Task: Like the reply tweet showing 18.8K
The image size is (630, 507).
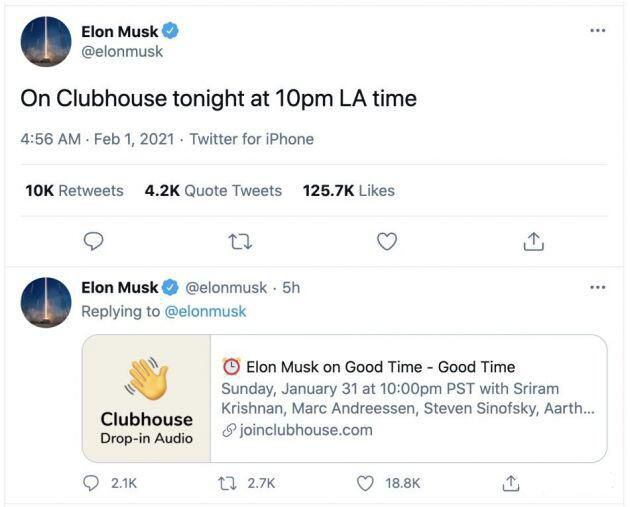Action: point(365,483)
